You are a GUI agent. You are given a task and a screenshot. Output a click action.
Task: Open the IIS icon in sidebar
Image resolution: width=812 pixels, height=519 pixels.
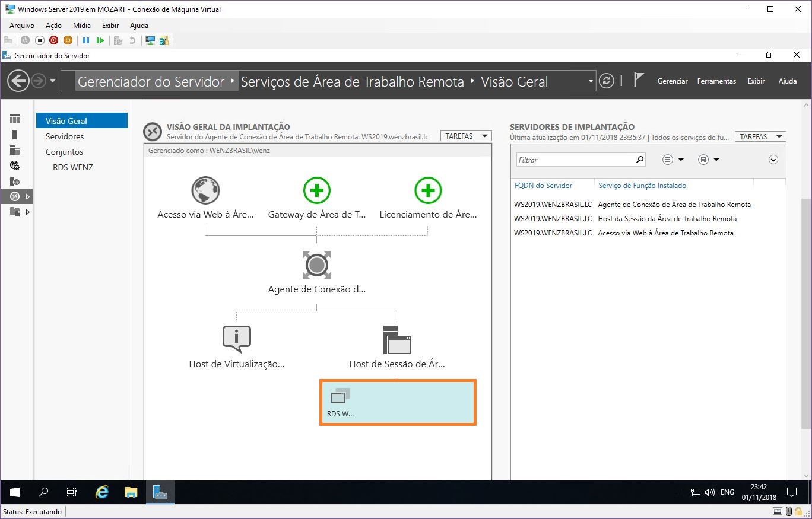pos(15,165)
